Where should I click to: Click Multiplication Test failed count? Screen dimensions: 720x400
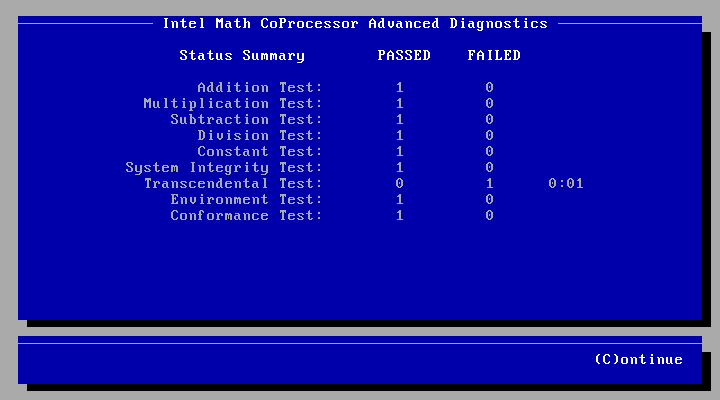(489, 103)
